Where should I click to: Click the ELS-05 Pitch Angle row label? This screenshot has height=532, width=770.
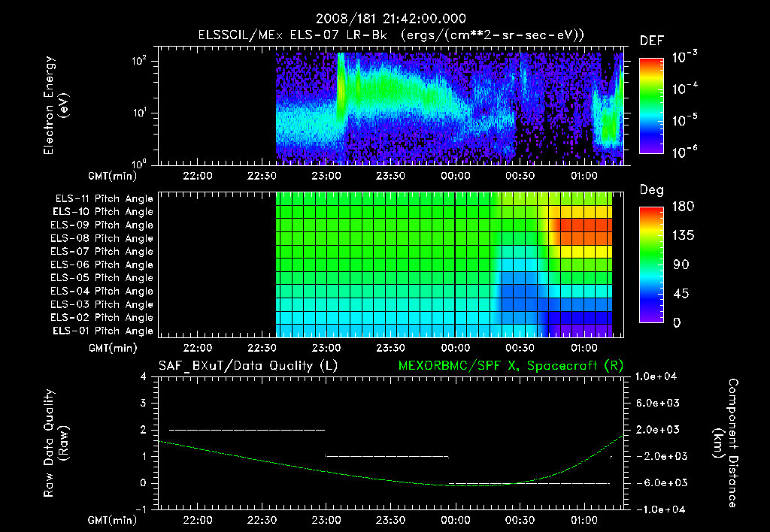coord(102,278)
